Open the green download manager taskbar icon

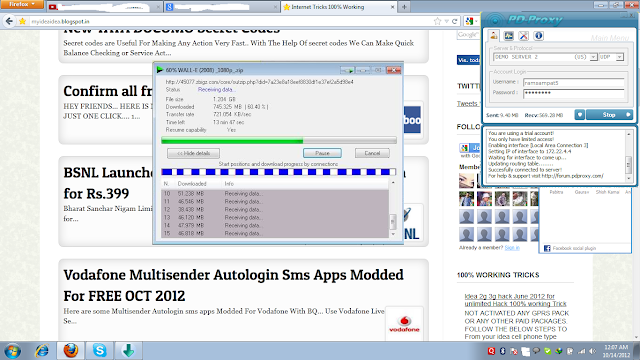(128, 351)
